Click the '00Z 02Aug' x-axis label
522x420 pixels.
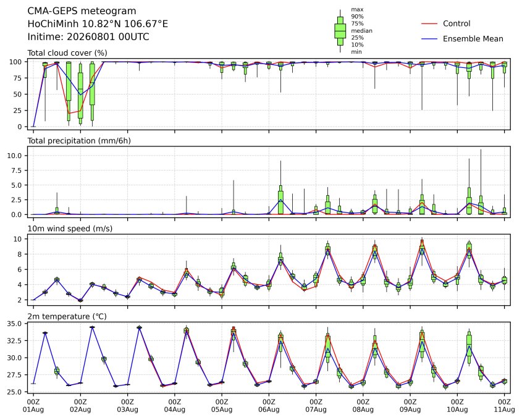(x=80, y=406)
